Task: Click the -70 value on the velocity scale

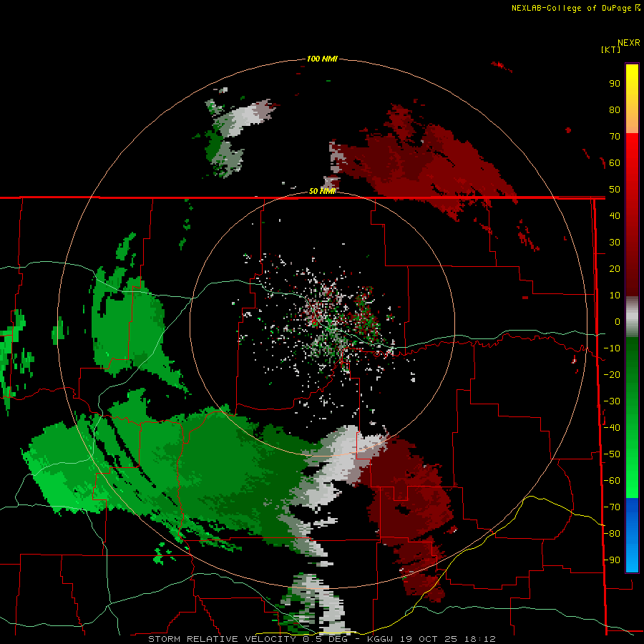Action: pyautogui.click(x=612, y=507)
